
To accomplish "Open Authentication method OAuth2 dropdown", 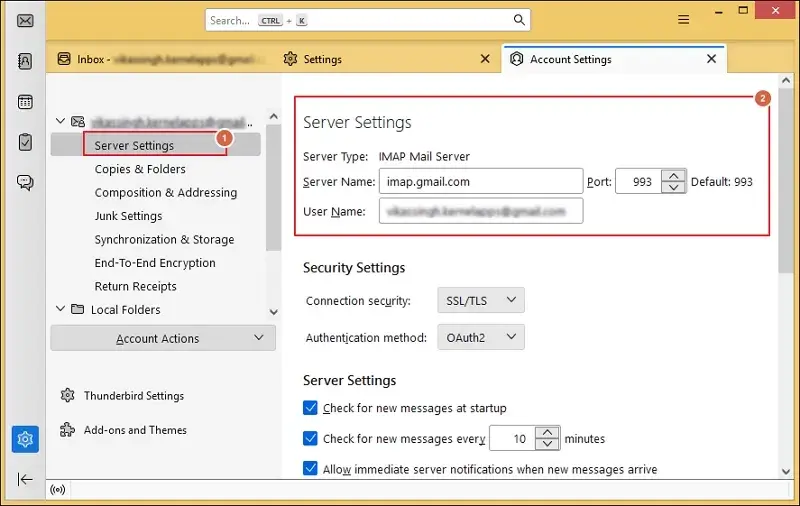I will [481, 337].
